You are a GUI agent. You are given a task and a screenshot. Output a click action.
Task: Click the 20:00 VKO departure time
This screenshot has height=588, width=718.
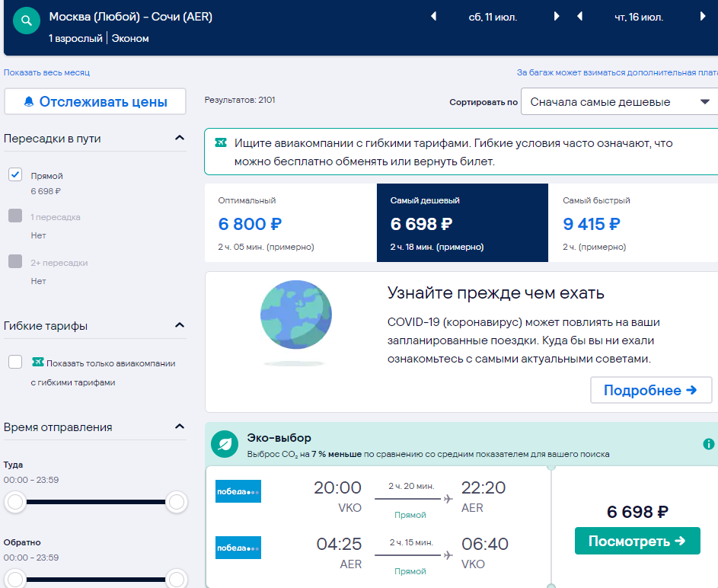click(337, 487)
